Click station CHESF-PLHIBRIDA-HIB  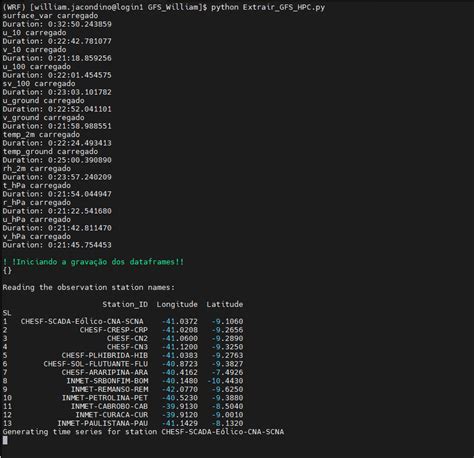105,356
